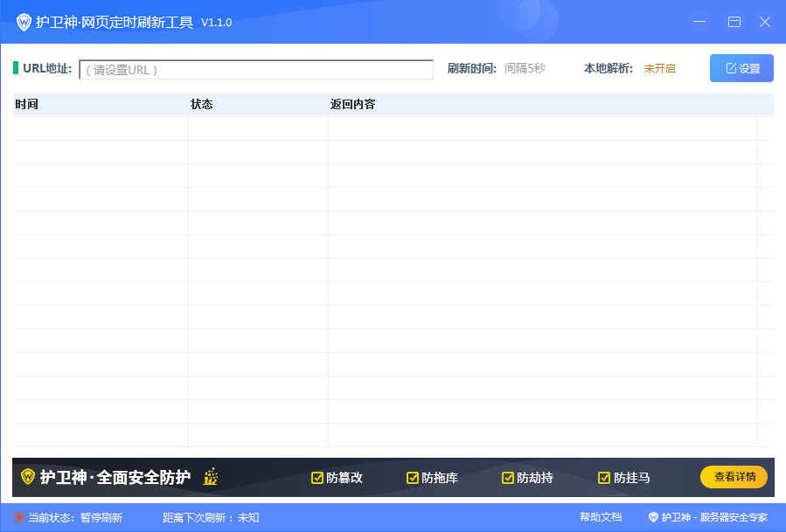Close the refresh tool window
This screenshot has height=532, width=786.
point(765,22)
